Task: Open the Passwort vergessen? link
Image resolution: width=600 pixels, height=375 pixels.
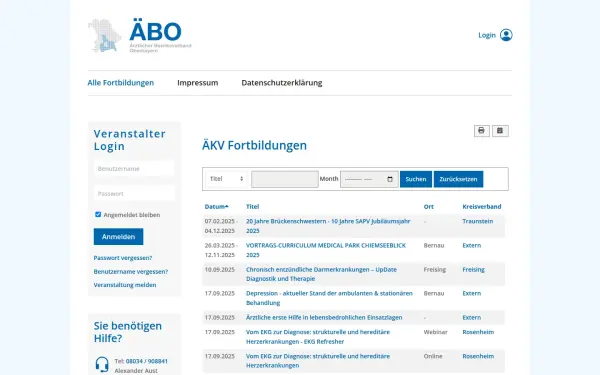Action: 123,258
